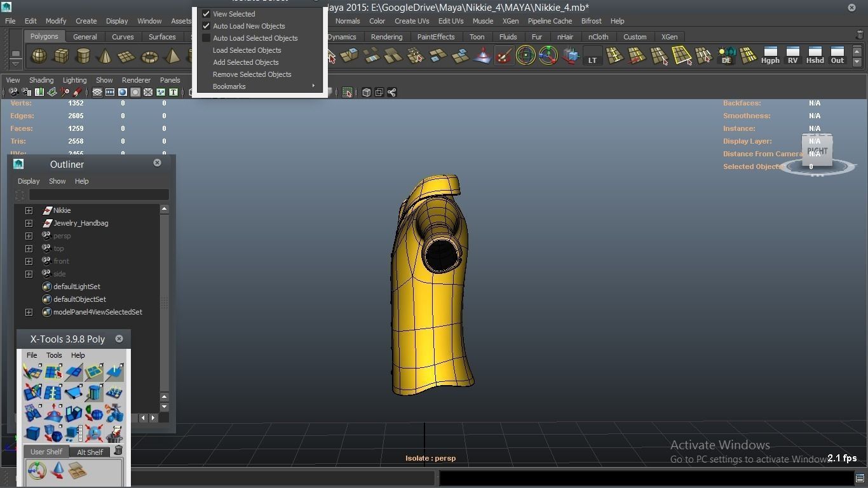The image size is (868, 488).
Task: Click the trash icon beside Alt Shelf tab
Action: pos(118,451)
